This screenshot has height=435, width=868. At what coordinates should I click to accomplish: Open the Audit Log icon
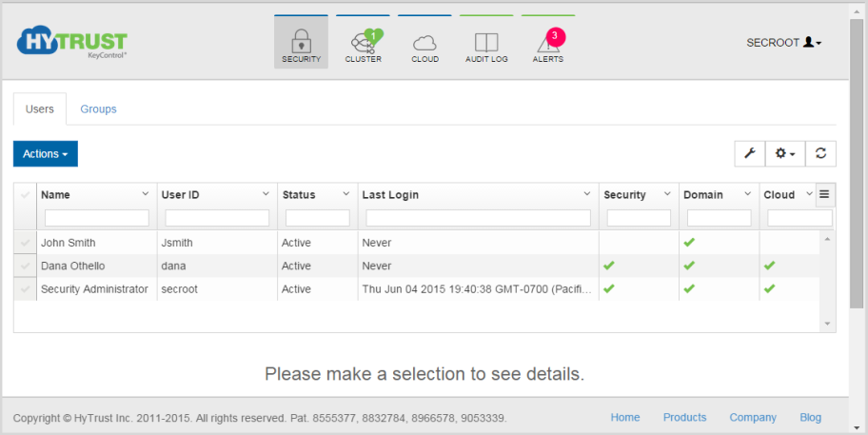[x=486, y=44]
